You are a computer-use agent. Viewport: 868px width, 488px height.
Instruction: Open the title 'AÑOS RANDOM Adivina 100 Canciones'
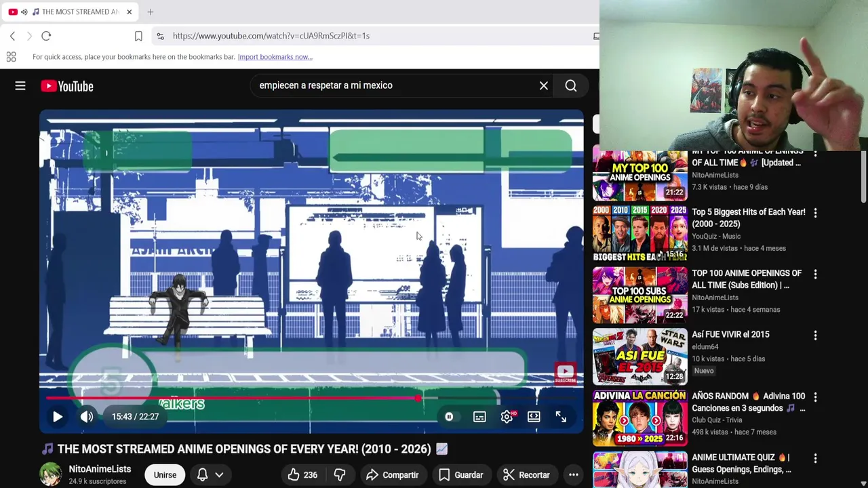tap(749, 402)
